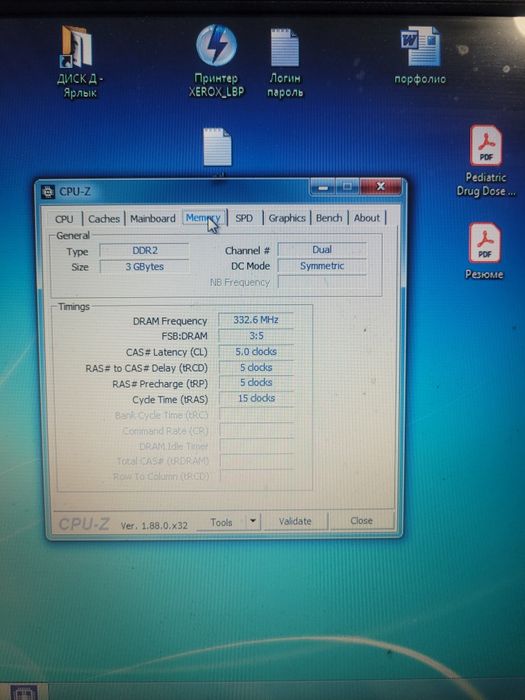Click the empty Command Rate (CR) field
Viewport: 525px width, 700px height.
click(x=257, y=430)
